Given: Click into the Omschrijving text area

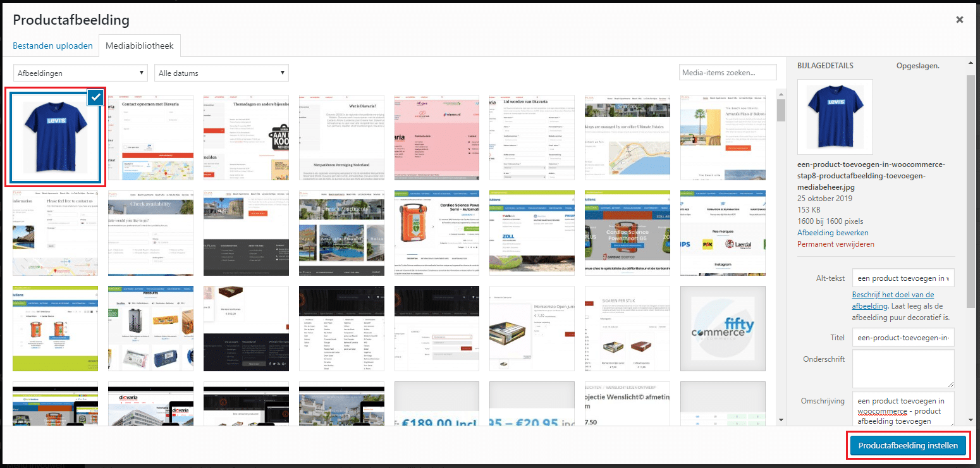Looking at the screenshot, I should pyautogui.click(x=903, y=409).
